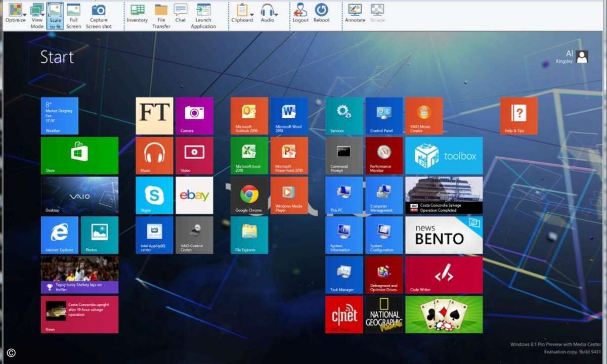607x364 pixels.
Task: Launch the VAIO Movie Creator tile
Action: tap(424, 116)
